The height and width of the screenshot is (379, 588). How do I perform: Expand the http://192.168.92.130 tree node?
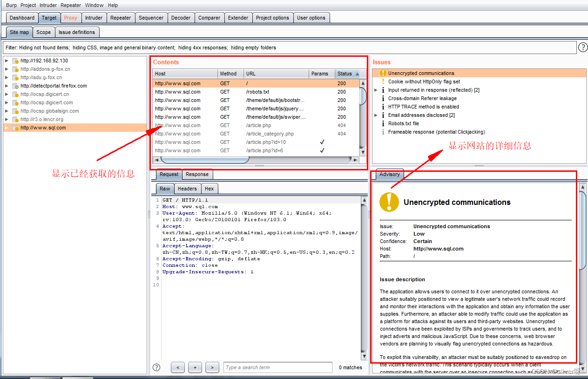pos(7,61)
